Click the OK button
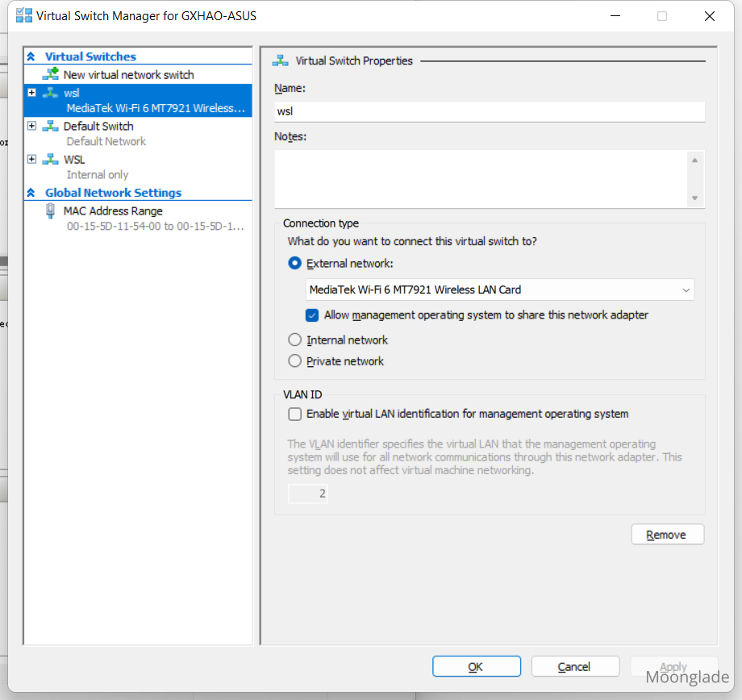 point(476,667)
